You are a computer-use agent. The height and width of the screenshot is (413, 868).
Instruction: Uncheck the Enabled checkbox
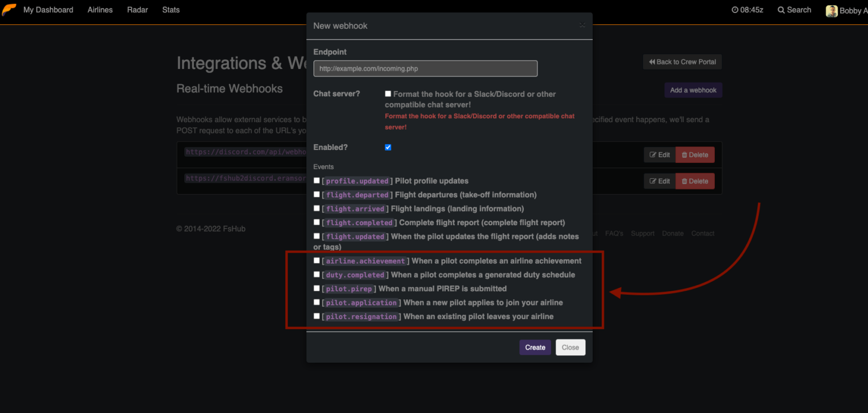388,147
